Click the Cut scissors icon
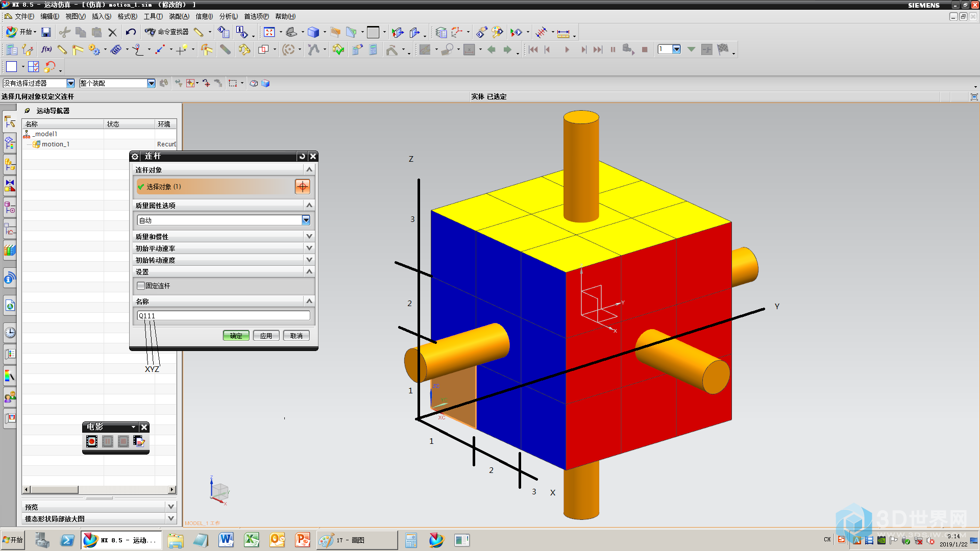This screenshot has height=551, width=980. tap(64, 32)
